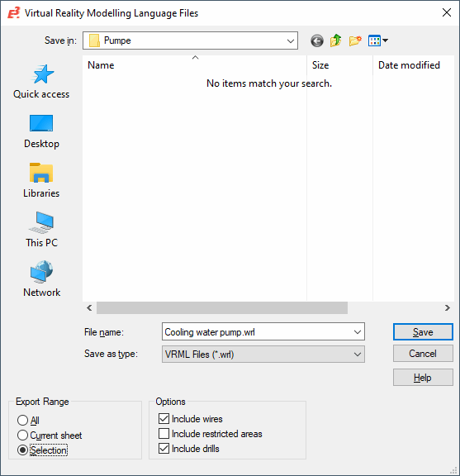Sort by Date modified column header

[x=413, y=65]
